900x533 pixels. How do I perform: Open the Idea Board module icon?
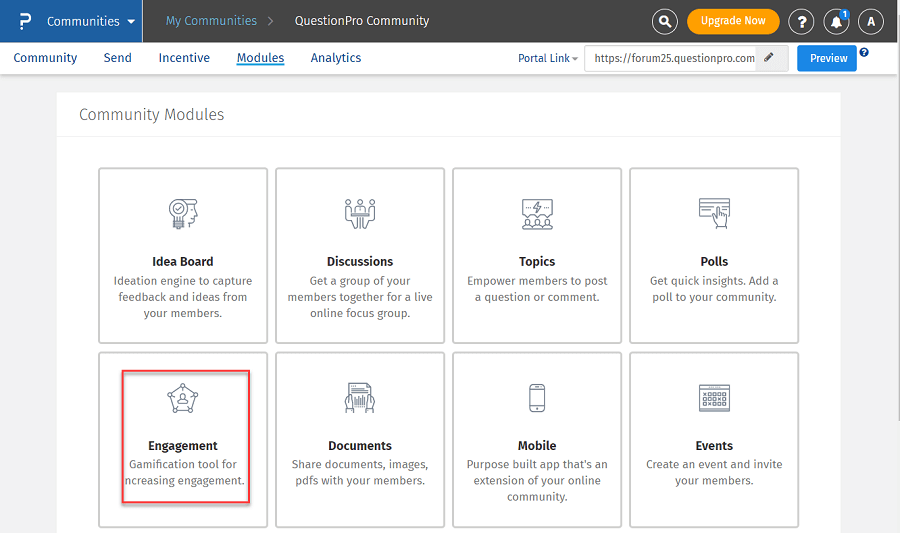(183, 212)
